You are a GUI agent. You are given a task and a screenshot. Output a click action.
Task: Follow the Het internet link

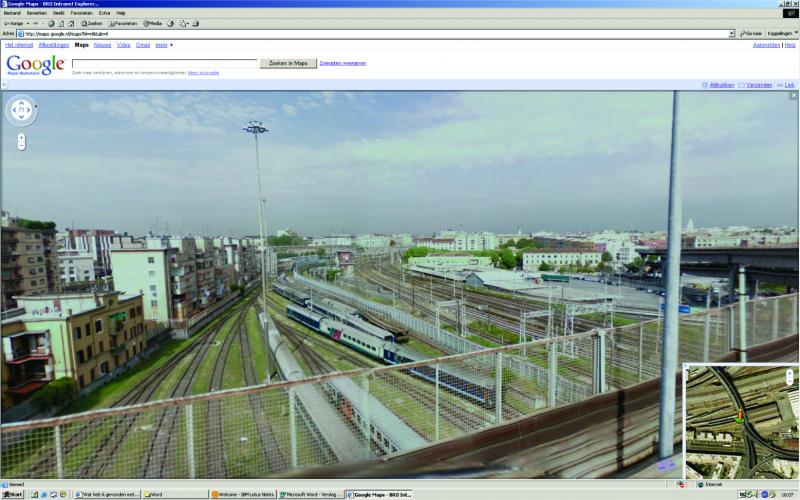(19, 45)
